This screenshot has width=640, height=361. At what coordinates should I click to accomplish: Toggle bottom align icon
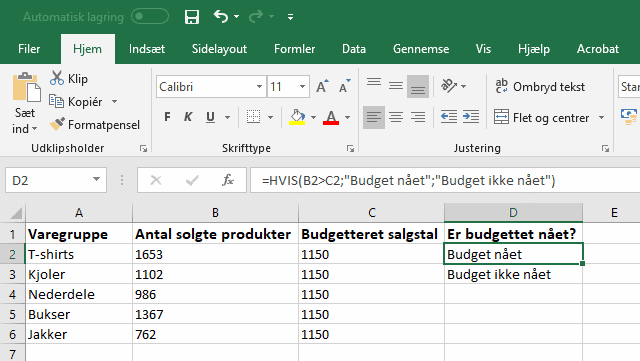click(x=418, y=86)
